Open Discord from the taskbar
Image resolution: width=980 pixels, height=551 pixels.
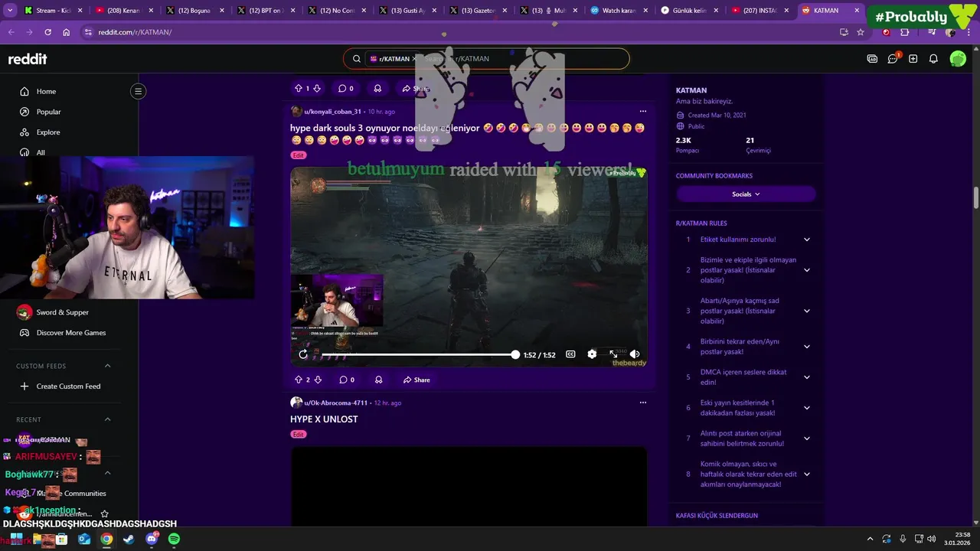152,539
